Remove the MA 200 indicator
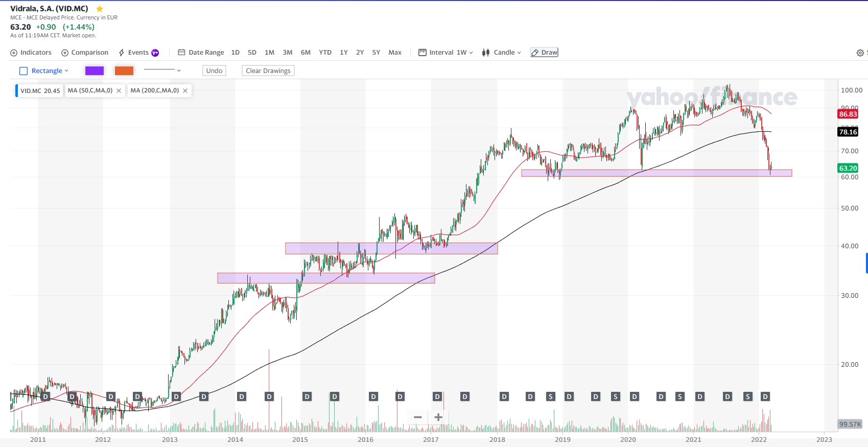The width and height of the screenshot is (868, 447). coord(185,91)
